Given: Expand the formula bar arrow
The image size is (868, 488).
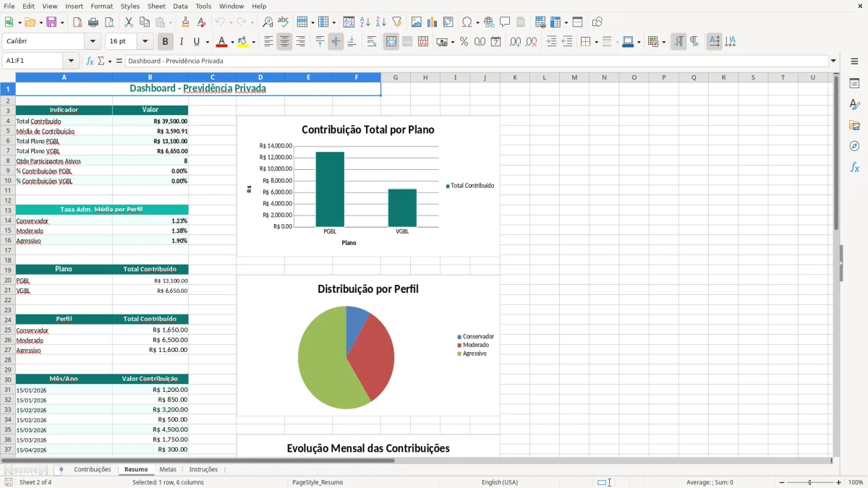Looking at the screenshot, I should click(x=833, y=61).
